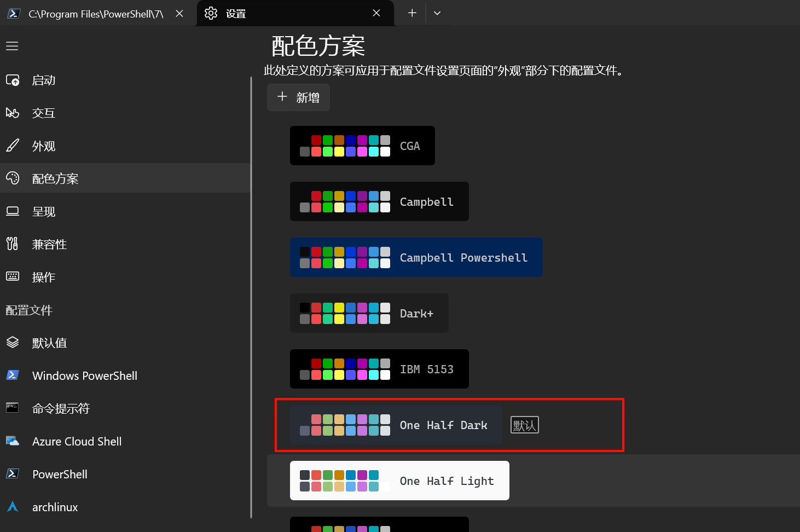Click the Windows PowerShell profile icon
This screenshot has width=800, height=532.
click(13, 375)
